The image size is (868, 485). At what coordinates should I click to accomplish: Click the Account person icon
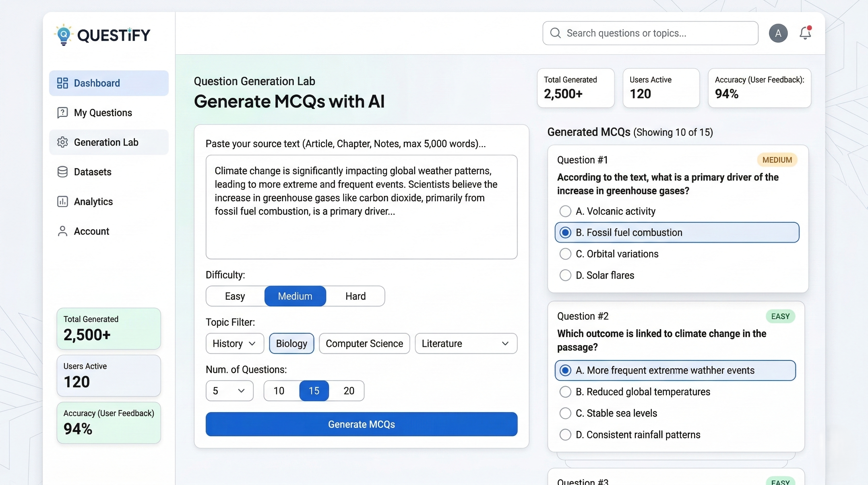coord(62,231)
